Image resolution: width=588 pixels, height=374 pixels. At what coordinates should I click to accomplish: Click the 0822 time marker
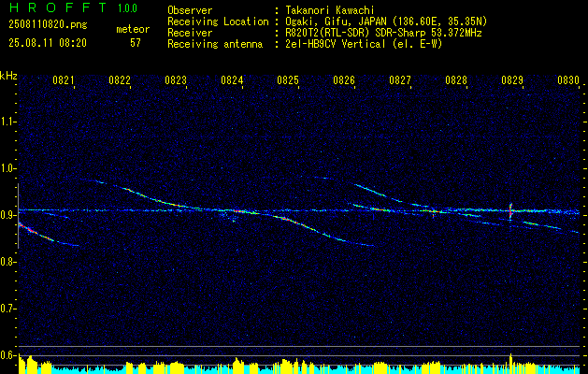120,80
